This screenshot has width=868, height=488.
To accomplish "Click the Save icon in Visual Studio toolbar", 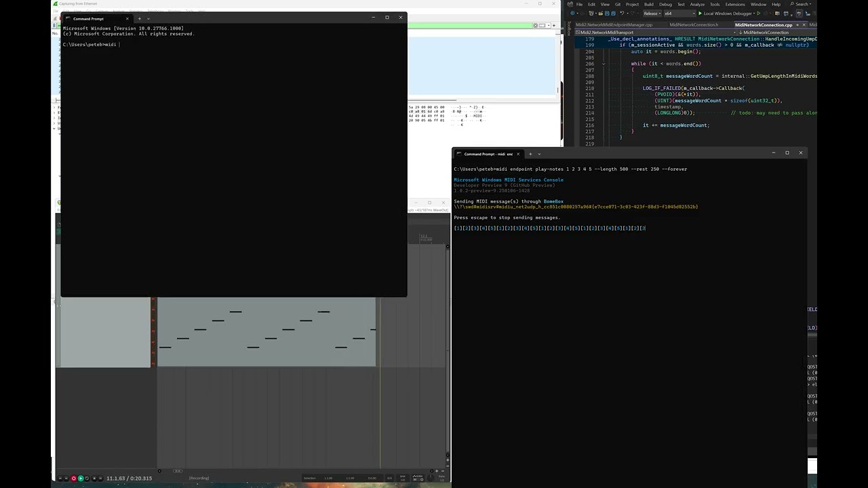I will coord(607,14).
